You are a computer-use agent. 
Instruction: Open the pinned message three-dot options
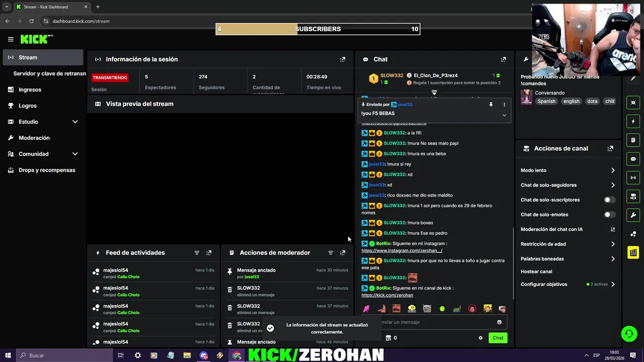pyautogui.click(x=504, y=105)
